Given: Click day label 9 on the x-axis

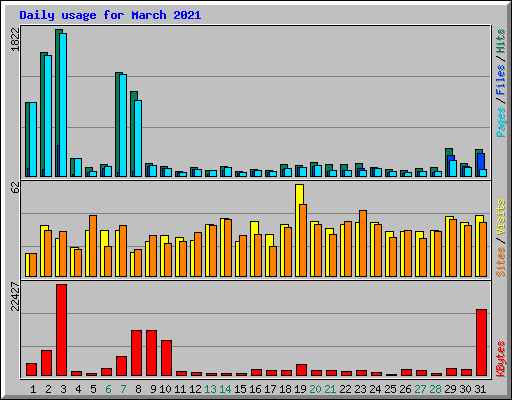Looking at the screenshot, I should coord(153,389).
